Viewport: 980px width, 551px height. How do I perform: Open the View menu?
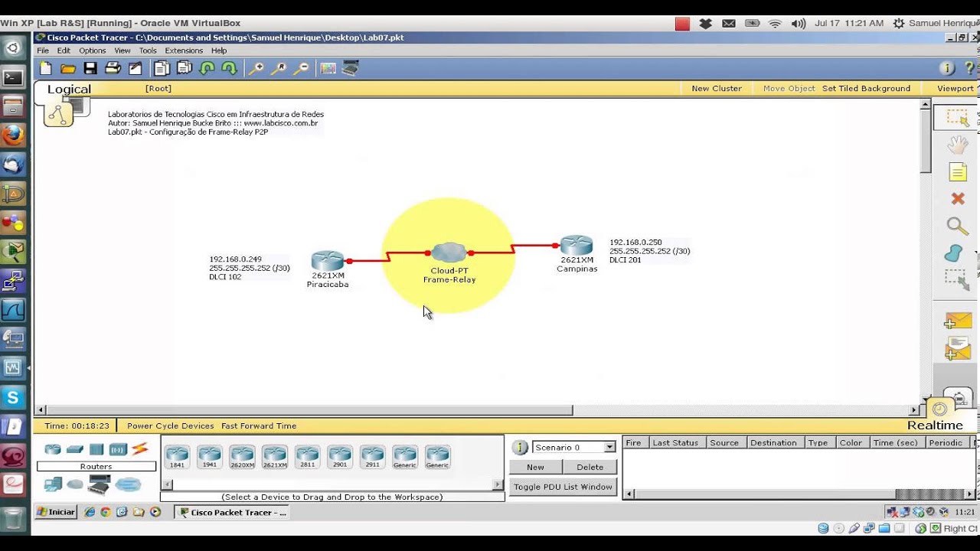tap(122, 51)
